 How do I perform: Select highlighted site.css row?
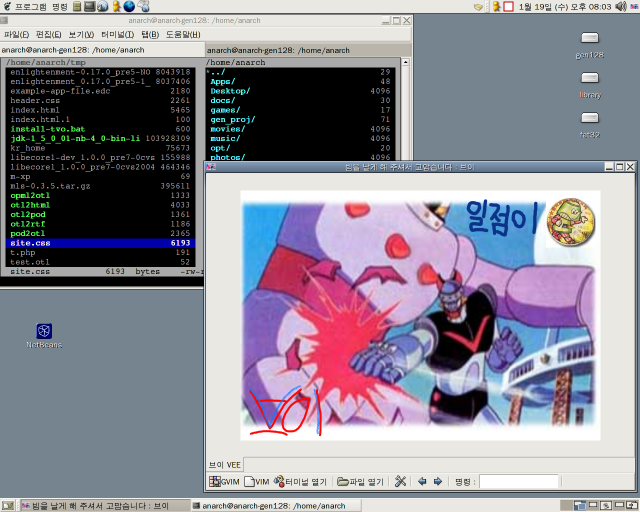(x=100, y=243)
